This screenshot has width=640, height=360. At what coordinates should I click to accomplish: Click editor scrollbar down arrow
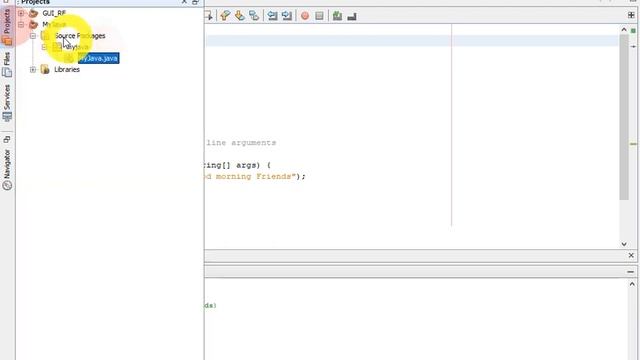coord(624,244)
